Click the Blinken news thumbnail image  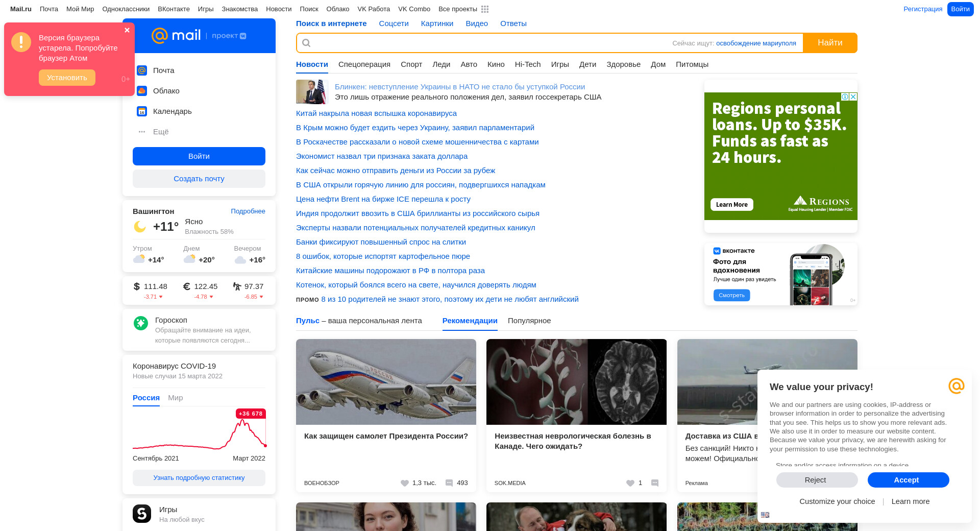point(311,92)
